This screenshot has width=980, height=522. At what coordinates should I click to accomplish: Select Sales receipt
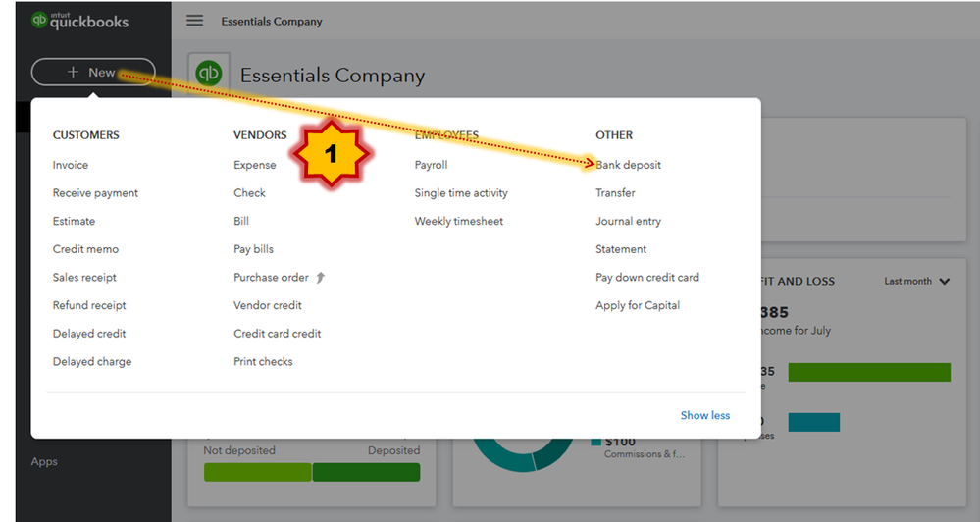[84, 278]
